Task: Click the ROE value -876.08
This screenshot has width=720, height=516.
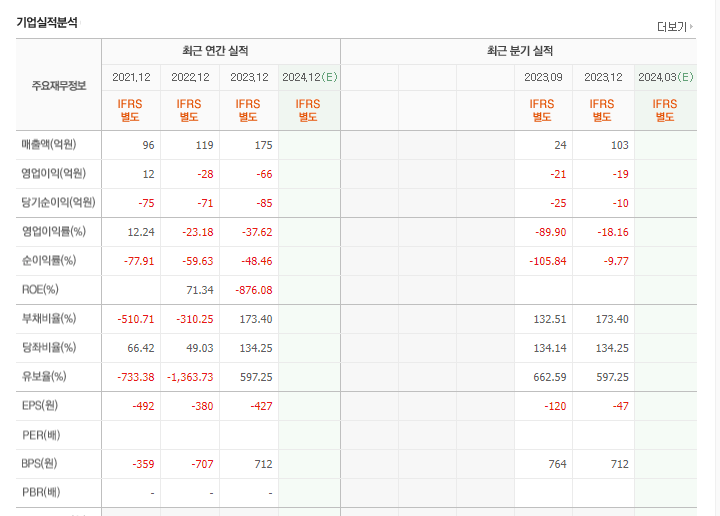Action: click(250, 290)
